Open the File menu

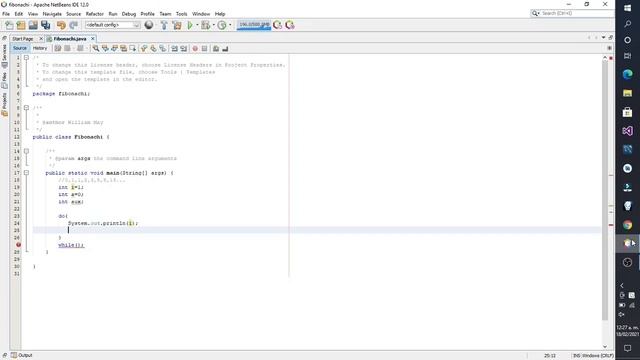coord(6,14)
